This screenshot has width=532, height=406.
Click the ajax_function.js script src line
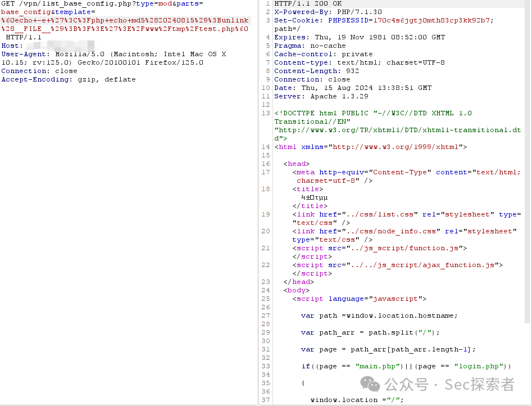398,265
